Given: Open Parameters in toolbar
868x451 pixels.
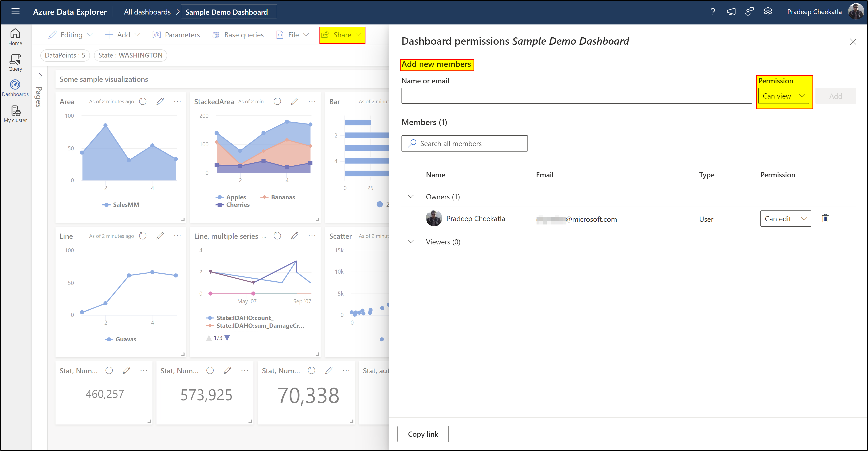Looking at the screenshot, I should pyautogui.click(x=176, y=35).
